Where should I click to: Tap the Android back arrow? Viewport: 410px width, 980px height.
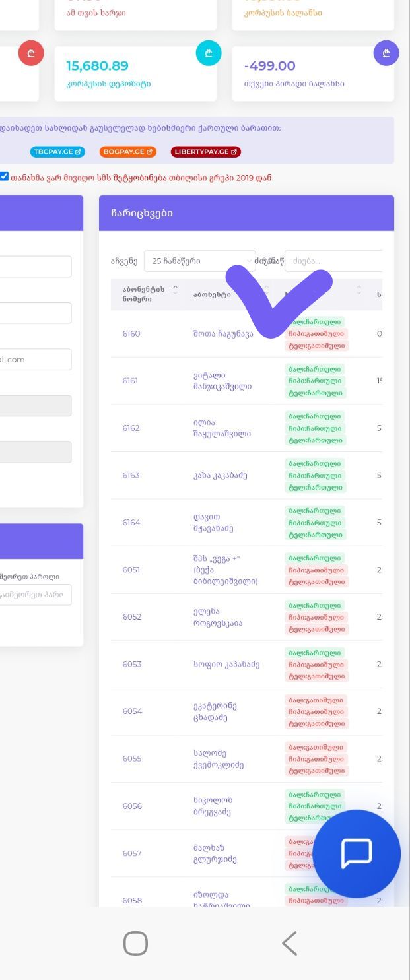click(x=289, y=943)
